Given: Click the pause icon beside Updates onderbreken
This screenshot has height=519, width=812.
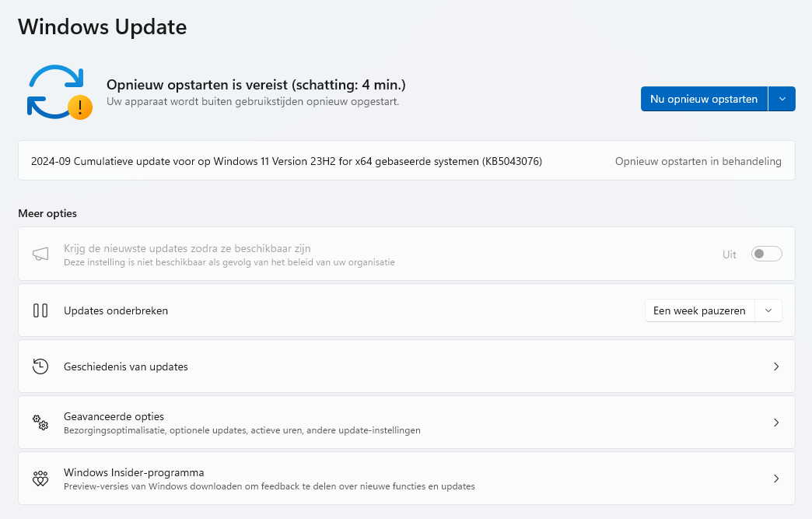Looking at the screenshot, I should click(40, 310).
